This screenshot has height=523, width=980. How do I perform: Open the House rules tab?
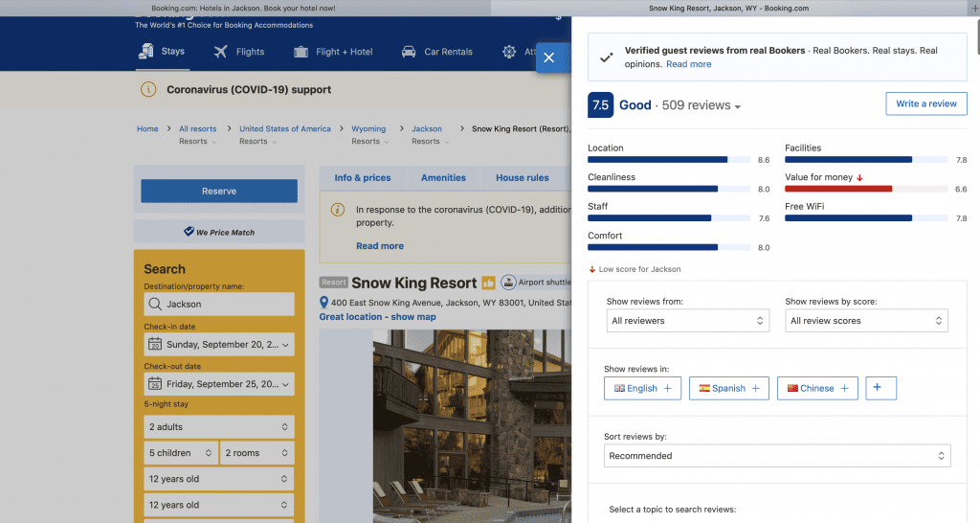[x=523, y=177]
